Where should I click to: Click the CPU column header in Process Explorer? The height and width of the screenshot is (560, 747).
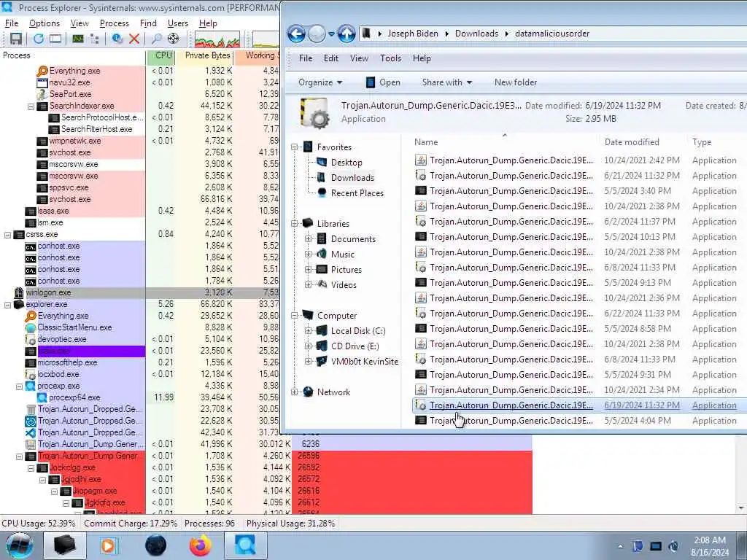click(161, 55)
